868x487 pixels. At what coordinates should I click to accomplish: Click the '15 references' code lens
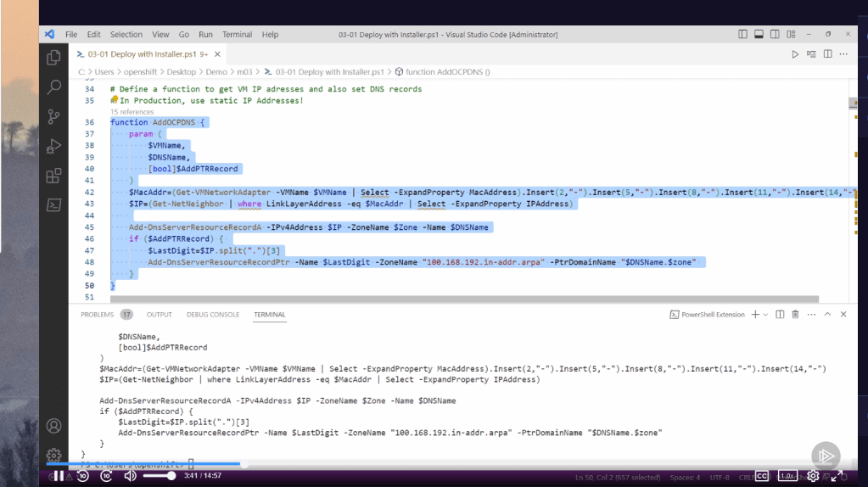click(x=132, y=112)
